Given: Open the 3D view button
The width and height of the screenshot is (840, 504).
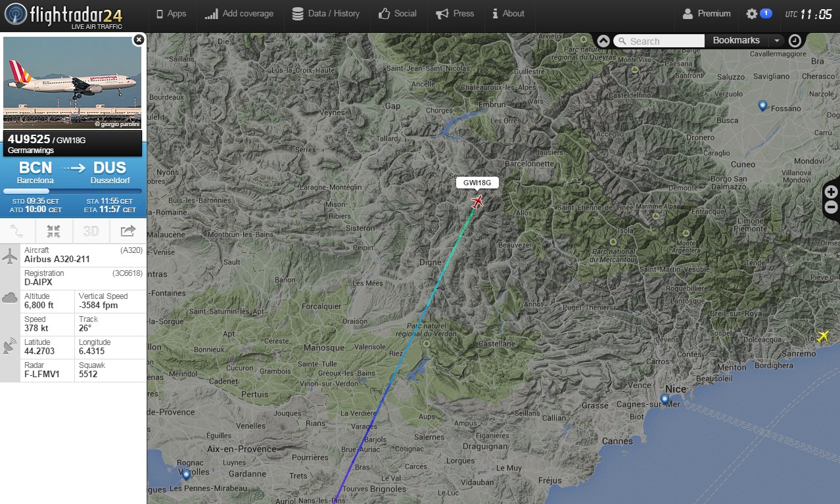Looking at the screenshot, I should (91, 231).
